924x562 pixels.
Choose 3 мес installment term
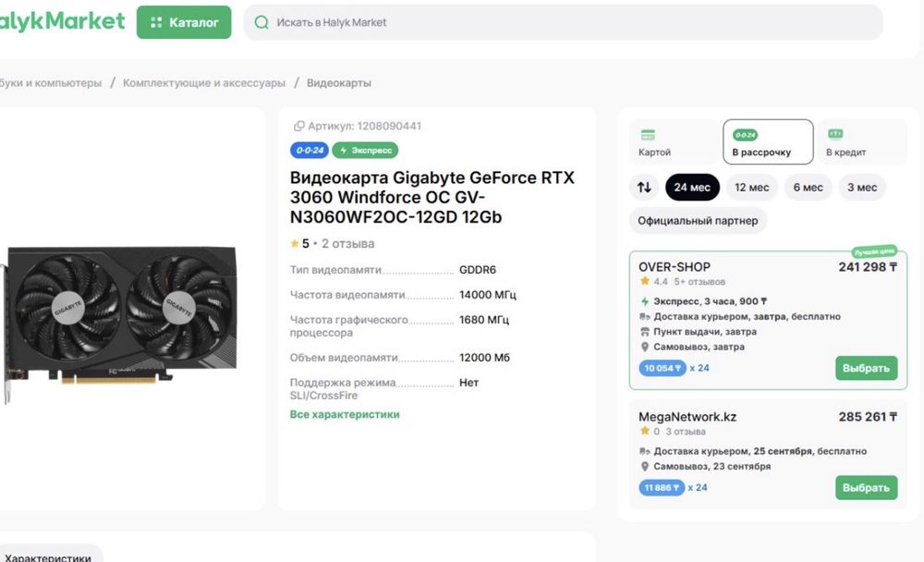point(862,188)
